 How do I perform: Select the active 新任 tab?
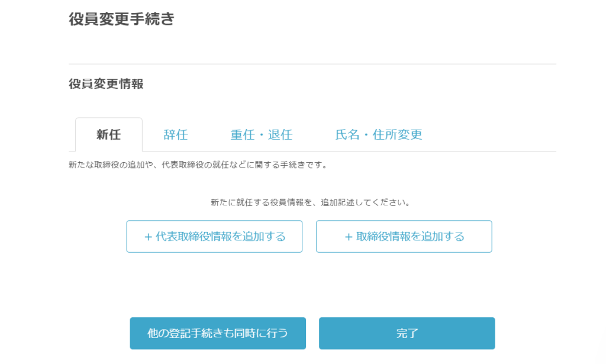pyautogui.click(x=109, y=134)
